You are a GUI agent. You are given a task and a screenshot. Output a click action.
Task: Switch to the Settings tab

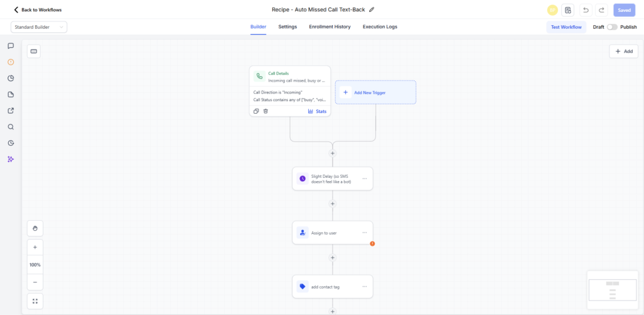point(287,26)
